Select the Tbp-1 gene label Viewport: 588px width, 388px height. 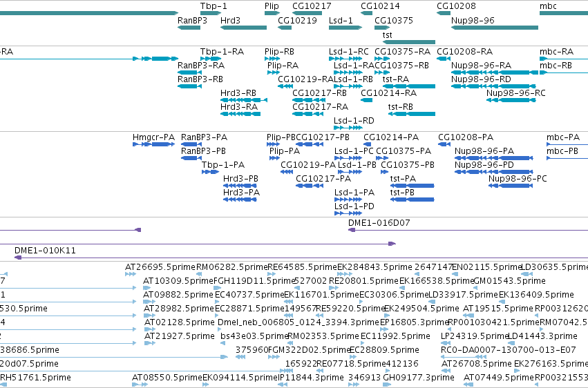[214, 6]
